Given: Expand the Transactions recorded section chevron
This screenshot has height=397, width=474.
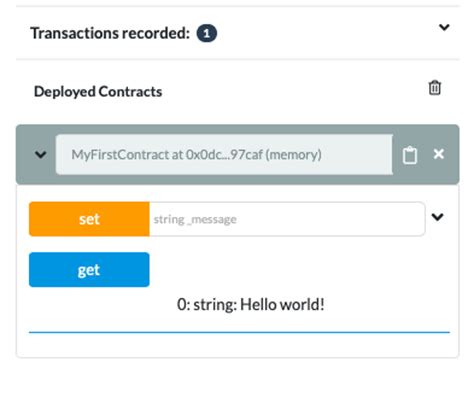Looking at the screenshot, I should 444,27.
